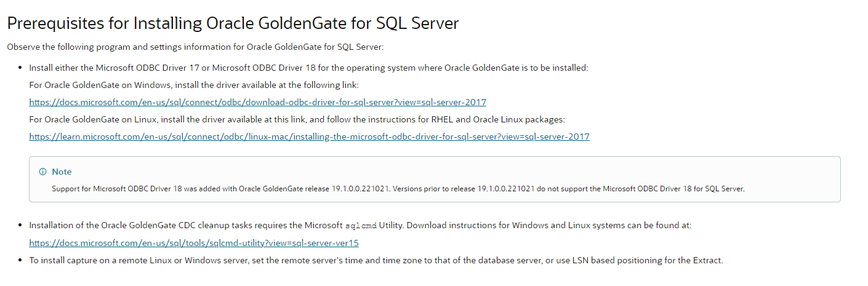
Task: Click the bullet marker before To install capture
Action: 21,260
